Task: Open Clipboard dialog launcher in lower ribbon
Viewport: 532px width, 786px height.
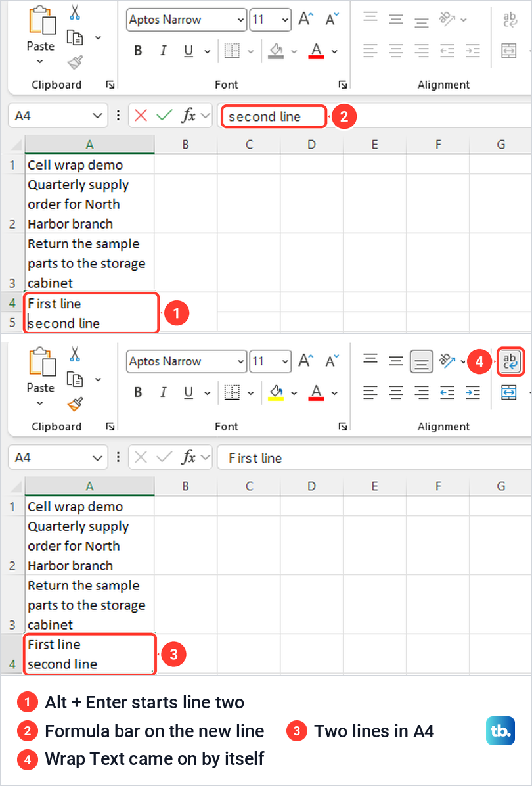Action: coord(110,427)
